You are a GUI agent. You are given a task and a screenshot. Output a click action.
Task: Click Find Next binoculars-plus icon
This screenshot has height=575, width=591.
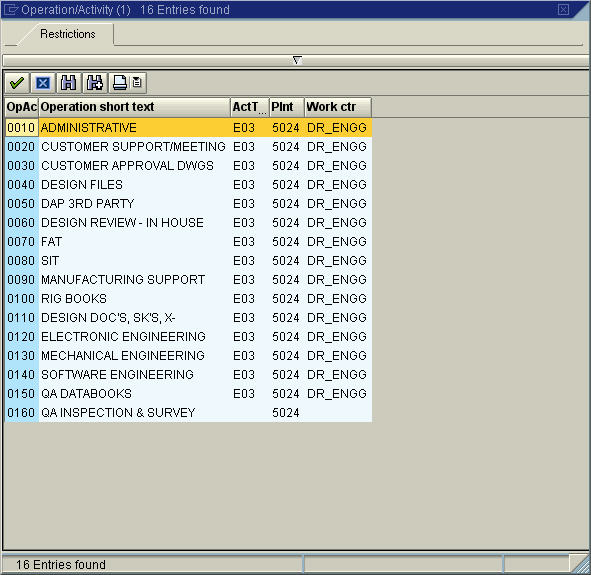click(x=95, y=83)
